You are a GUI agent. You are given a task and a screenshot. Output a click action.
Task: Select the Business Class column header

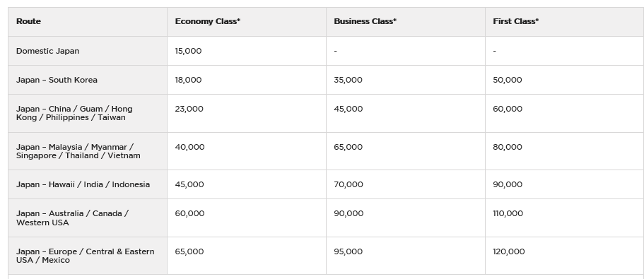(365, 21)
